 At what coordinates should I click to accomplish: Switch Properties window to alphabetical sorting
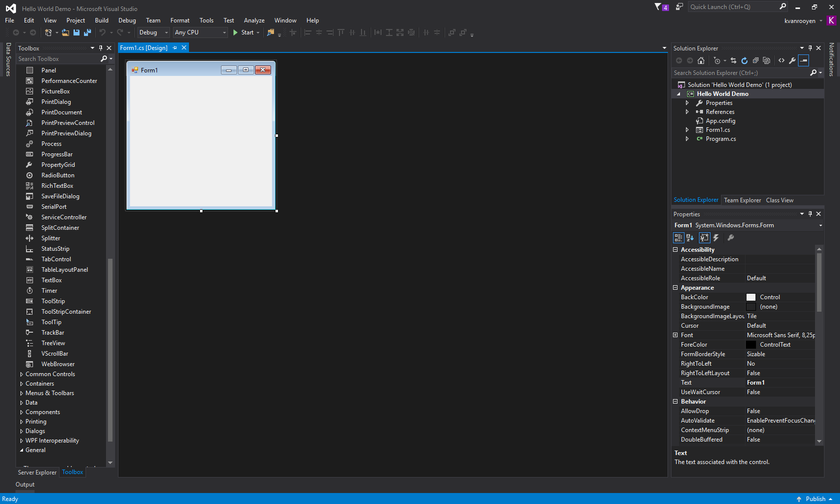690,238
